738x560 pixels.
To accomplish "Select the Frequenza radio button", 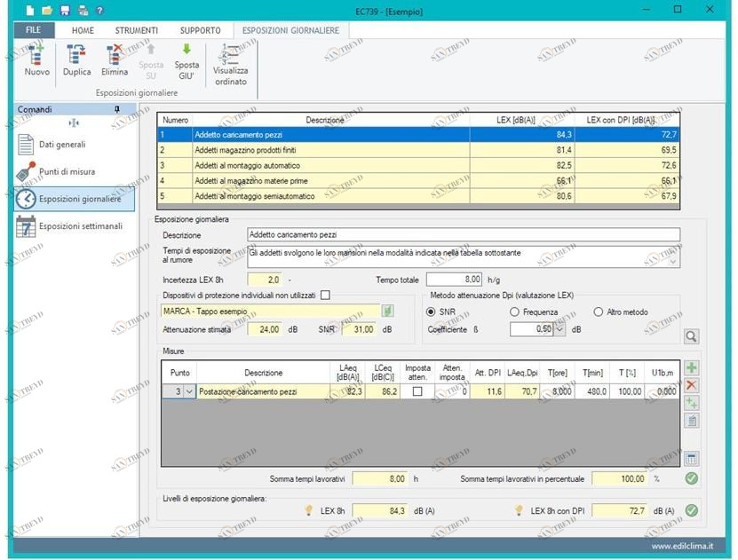I will tap(515, 312).
